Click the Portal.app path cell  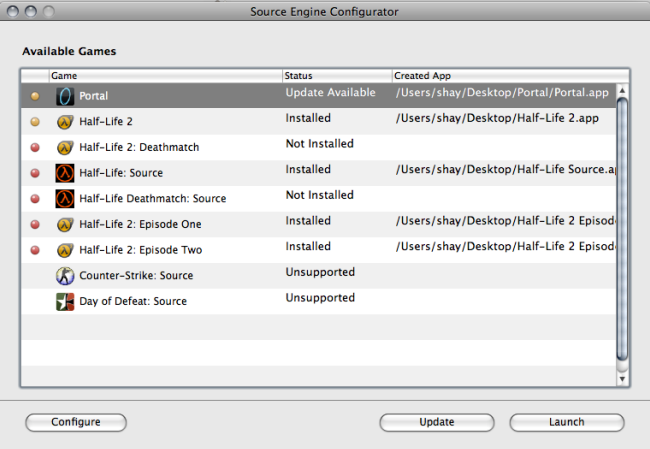[x=502, y=93]
